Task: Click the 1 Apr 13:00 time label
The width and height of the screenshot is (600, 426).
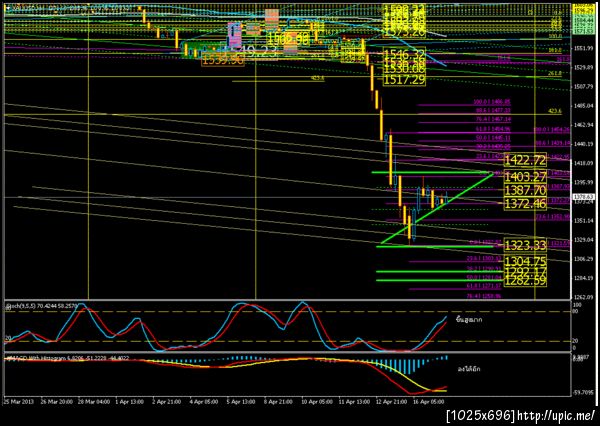Action: click(129, 402)
